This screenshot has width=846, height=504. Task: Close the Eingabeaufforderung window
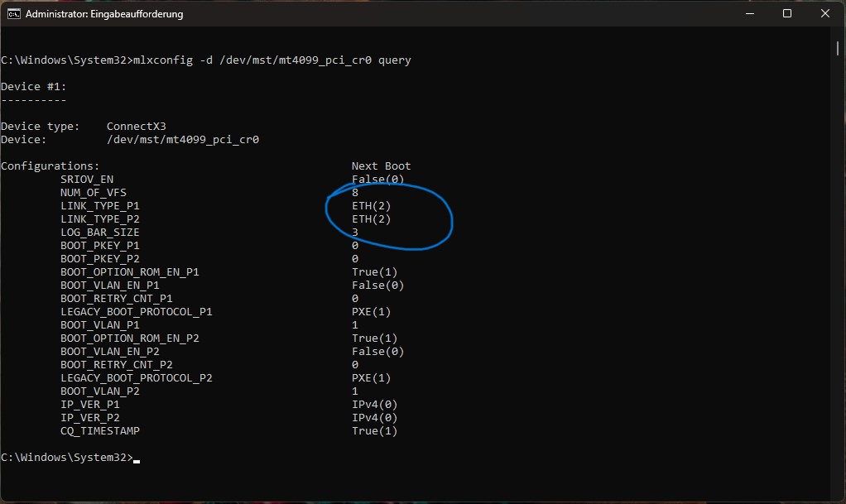coord(825,13)
